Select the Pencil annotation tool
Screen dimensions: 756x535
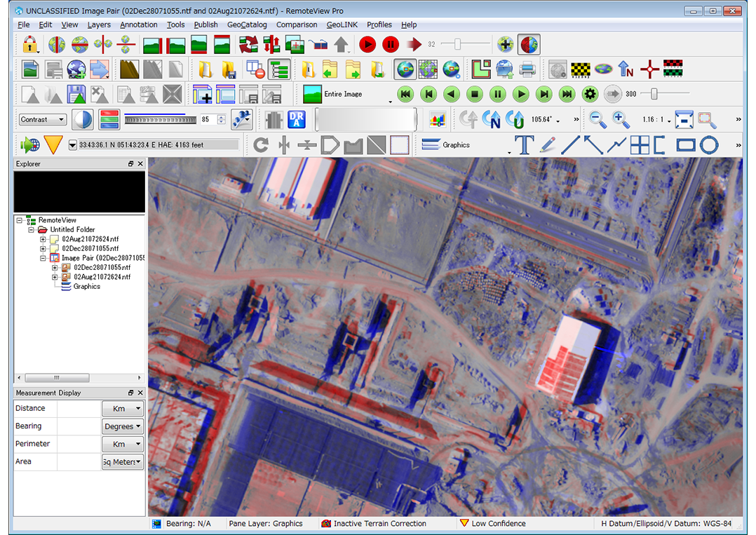[x=548, y=145]
